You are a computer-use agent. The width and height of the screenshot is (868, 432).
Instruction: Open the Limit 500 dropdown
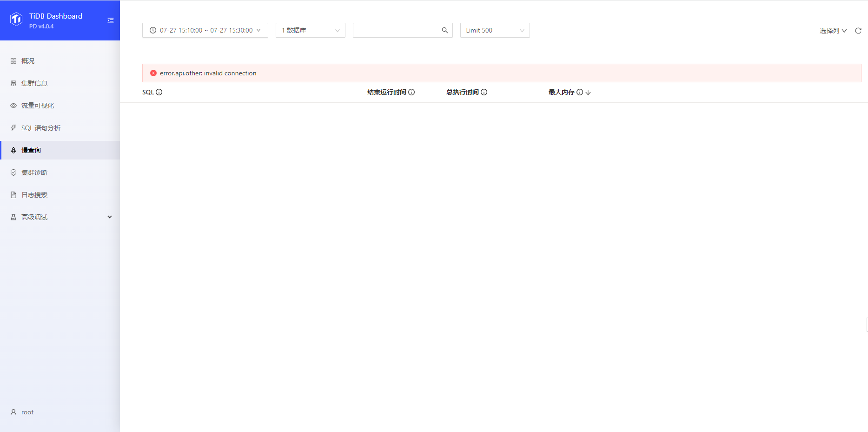point(495,30)
